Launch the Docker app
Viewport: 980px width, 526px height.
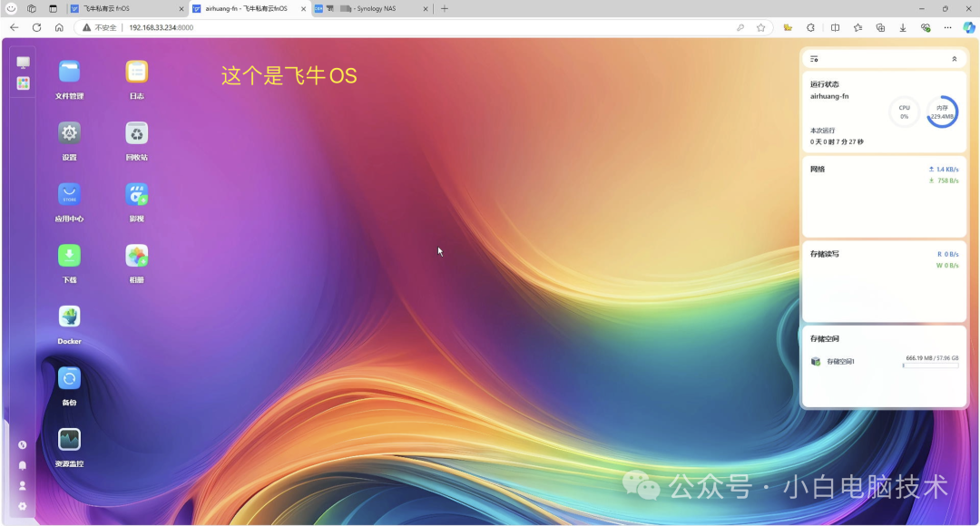pyautogui.click(x=69, y=317)
